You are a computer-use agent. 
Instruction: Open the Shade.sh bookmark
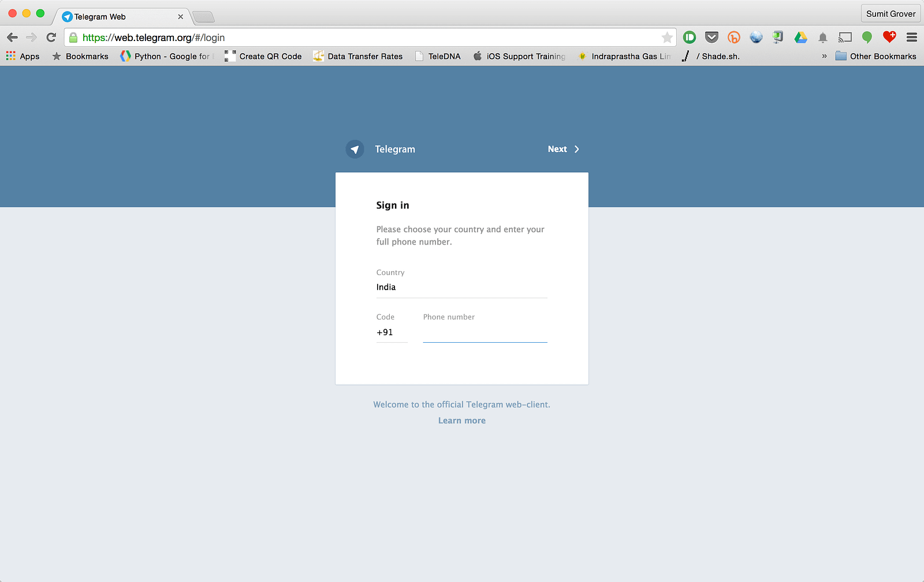(x=710, y=56)
